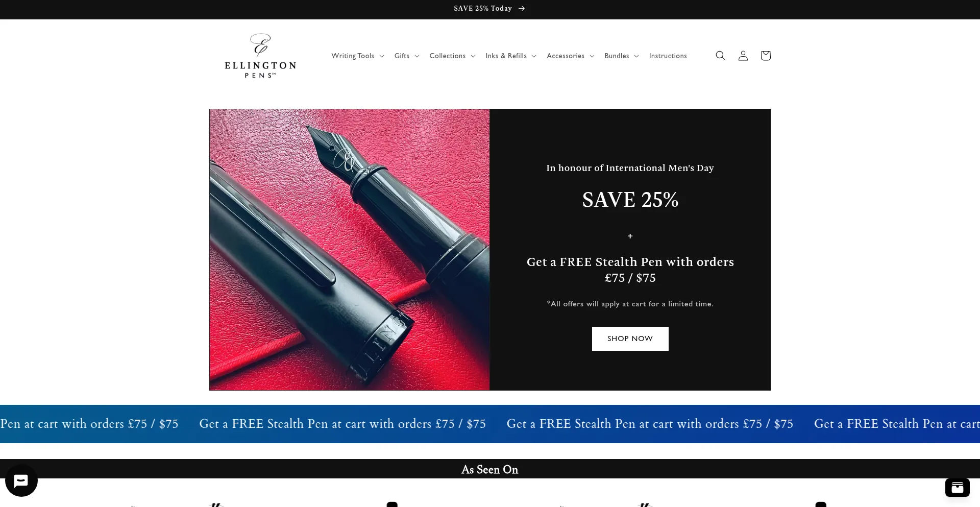
Task: Click the SAVE 25% banner headline
Action: click(x=630, y=200)
